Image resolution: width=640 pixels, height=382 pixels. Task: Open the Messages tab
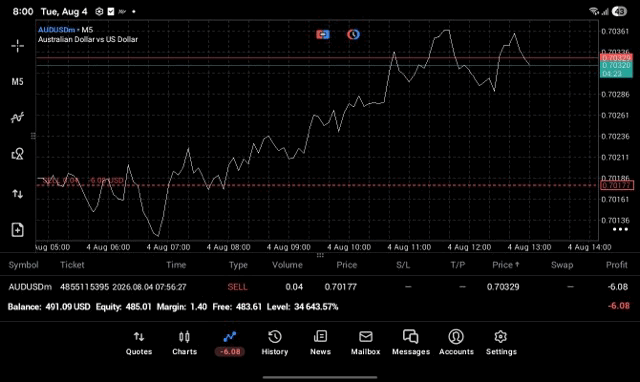point(411,343)
